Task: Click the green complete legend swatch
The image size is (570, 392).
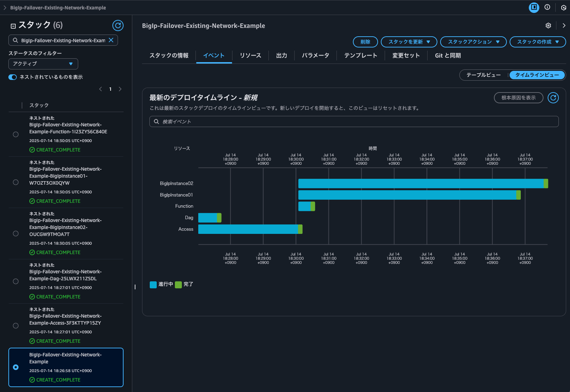Action: 178,284
